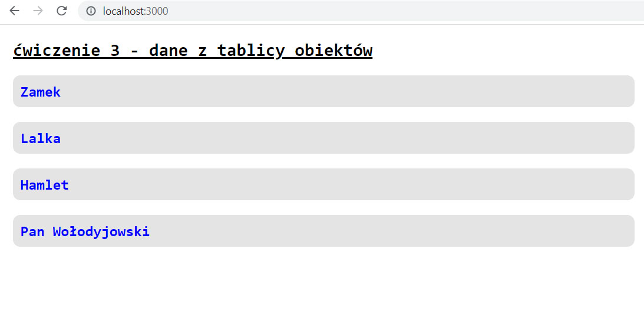The height and width of the screenshot is (318, 644).
Task: Focus the localhost:3000 address text
Action: [135, 11]
